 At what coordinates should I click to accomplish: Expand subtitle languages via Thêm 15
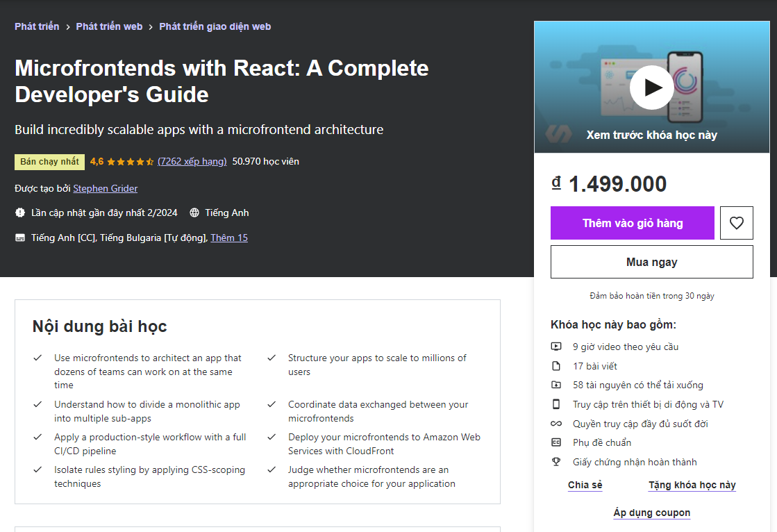pos(229,238)
